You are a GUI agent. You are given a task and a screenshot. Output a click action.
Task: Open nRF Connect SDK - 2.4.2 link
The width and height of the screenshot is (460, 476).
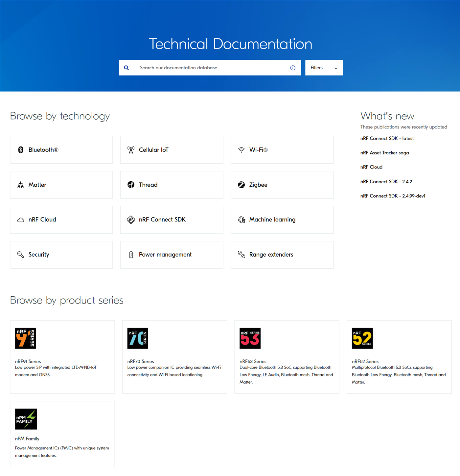(386, 182)
